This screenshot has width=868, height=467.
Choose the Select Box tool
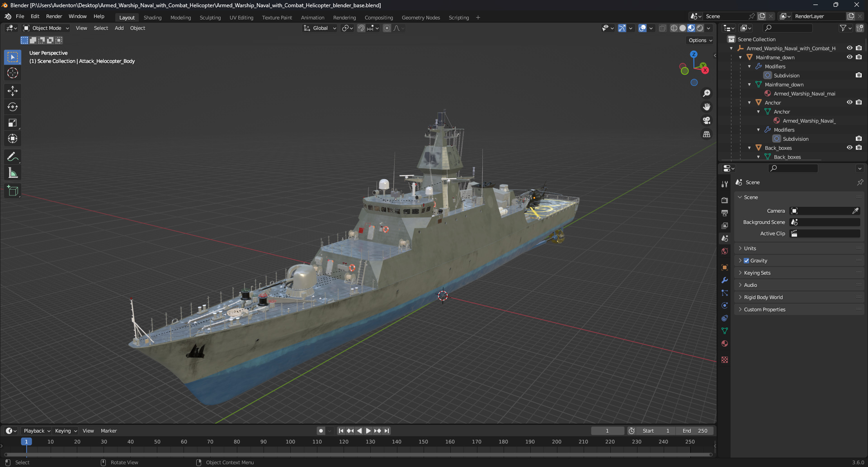(x=13, y=57)
